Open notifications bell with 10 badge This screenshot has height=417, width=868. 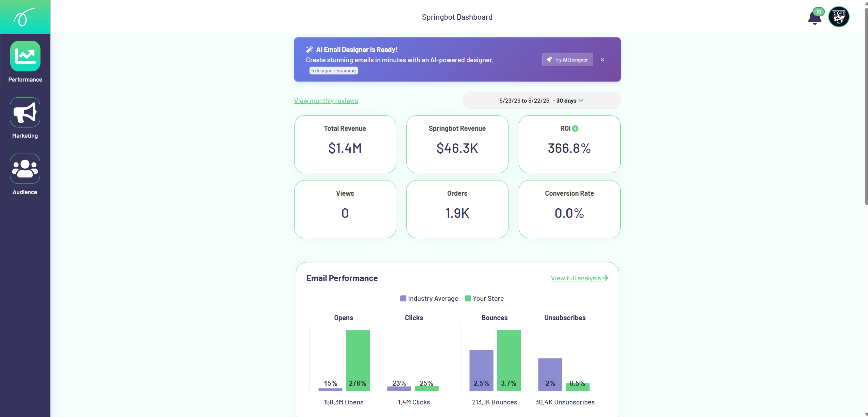(x=815, y=16)
